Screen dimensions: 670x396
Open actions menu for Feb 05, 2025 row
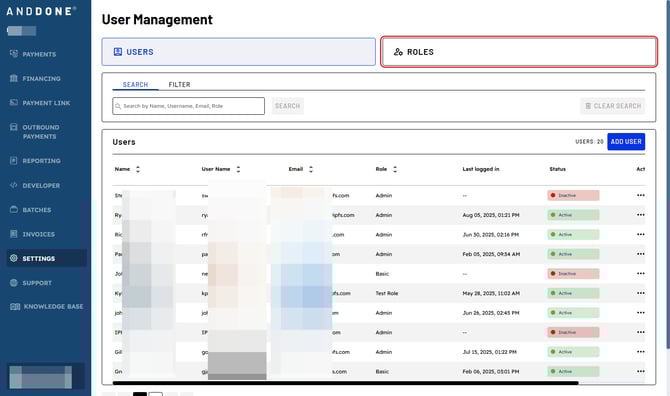pyautogui.click(x=641, y=254)
